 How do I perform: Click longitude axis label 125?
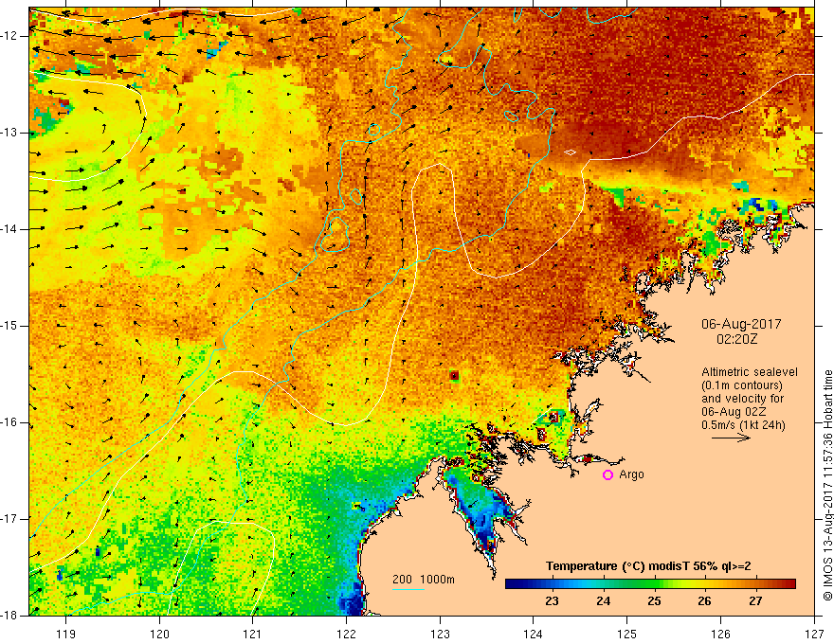(x=627, y=634)
